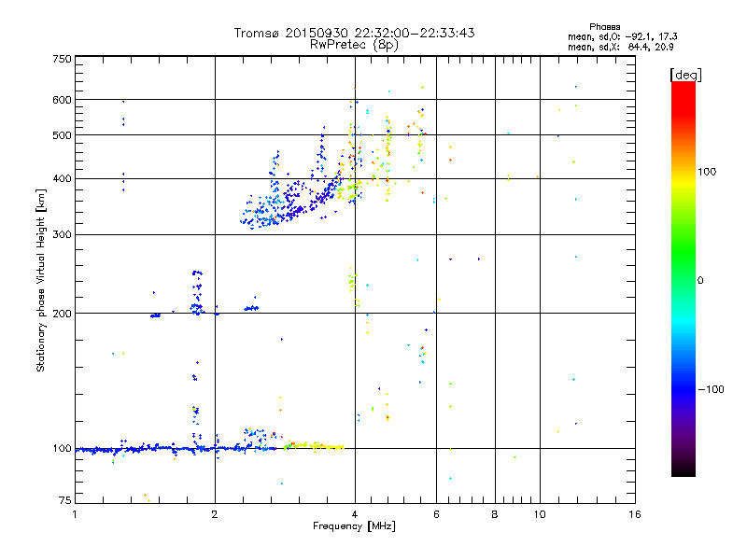Click the '[deg]' colorbar unit label
The width and height of the screenshot is (747, 560).
click(x=685, y=75)
